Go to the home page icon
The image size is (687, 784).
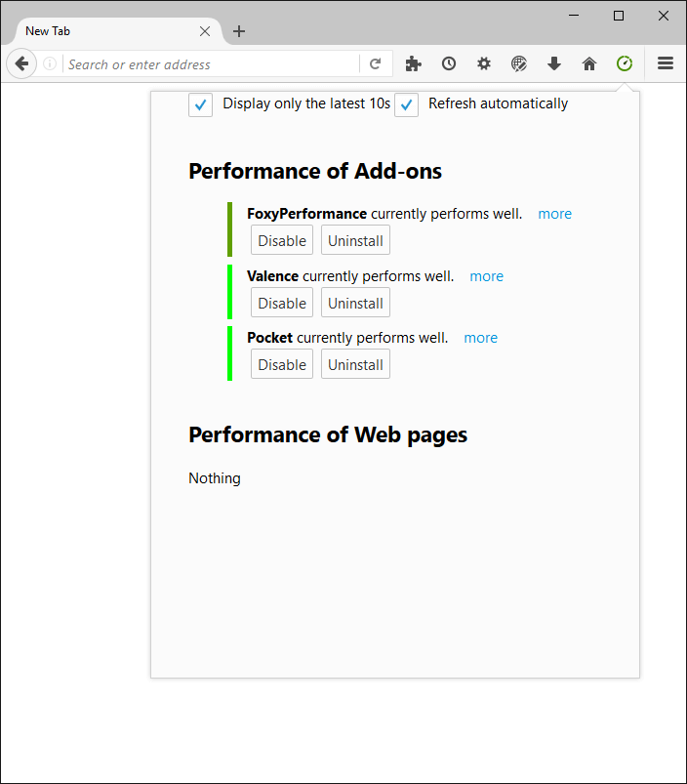pyautogui.click(x=589, y=63)
